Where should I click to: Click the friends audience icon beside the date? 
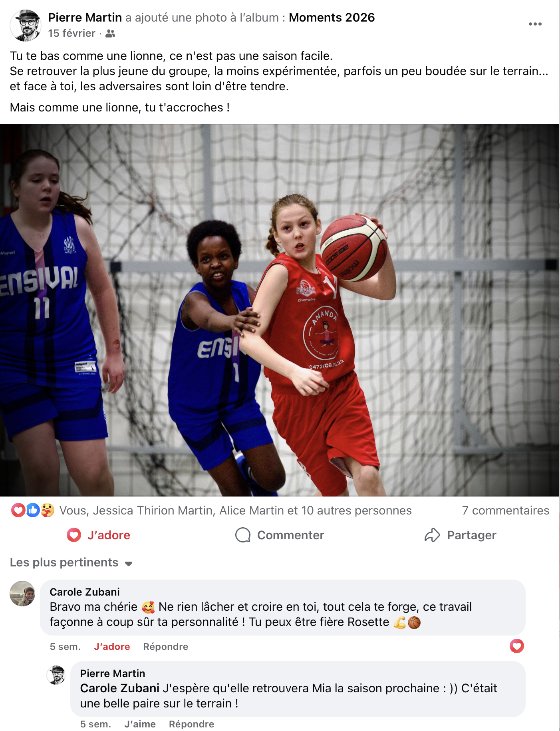tap(110, 34)
